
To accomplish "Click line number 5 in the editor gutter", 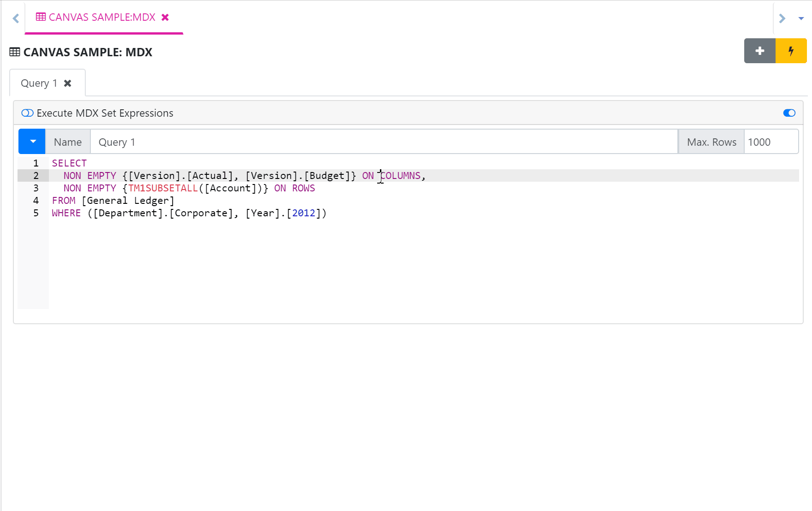I will pyautogui.click(x=36, y=213).
